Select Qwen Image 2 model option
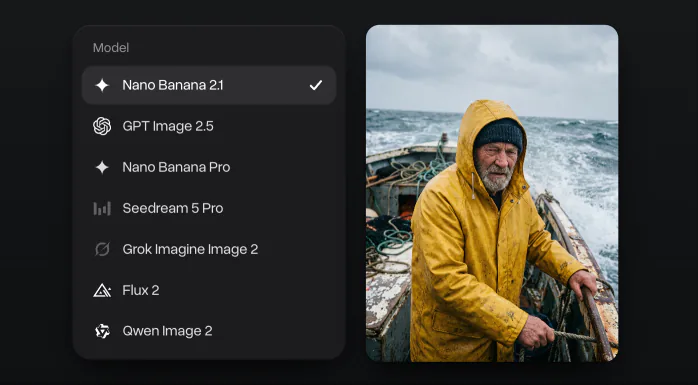698x385 pixels. coord(209,331)
